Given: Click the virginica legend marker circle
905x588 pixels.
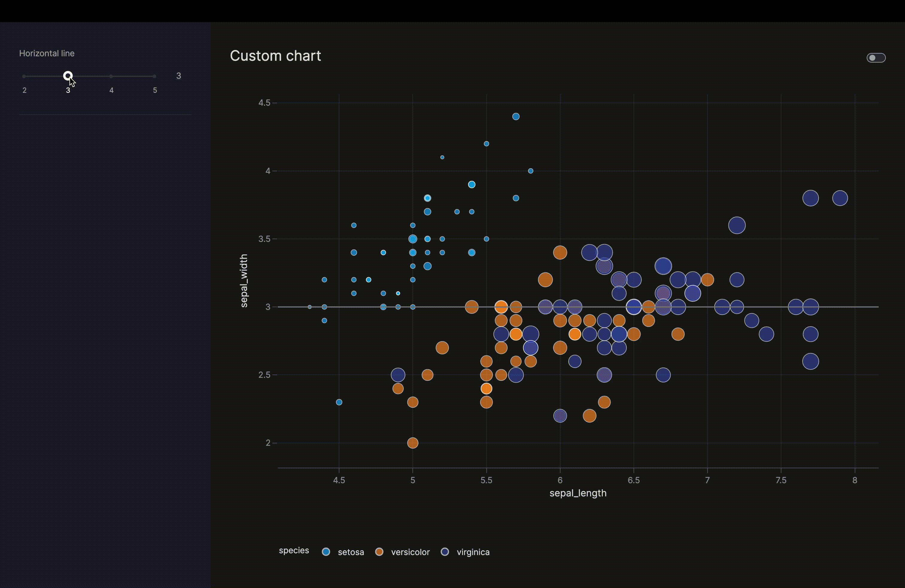Looking at the screenshot, I should 445,552.
